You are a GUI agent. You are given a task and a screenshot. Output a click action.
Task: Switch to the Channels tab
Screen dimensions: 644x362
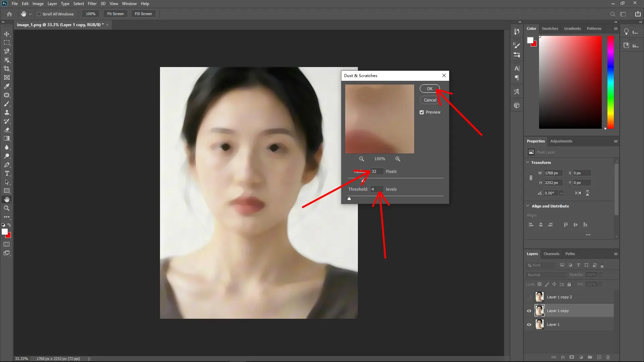551,254
